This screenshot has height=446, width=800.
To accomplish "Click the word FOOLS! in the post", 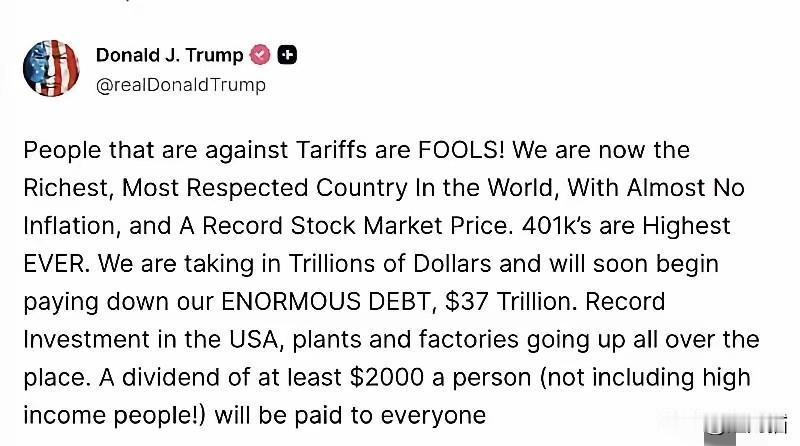I will (x=461, y=150).
